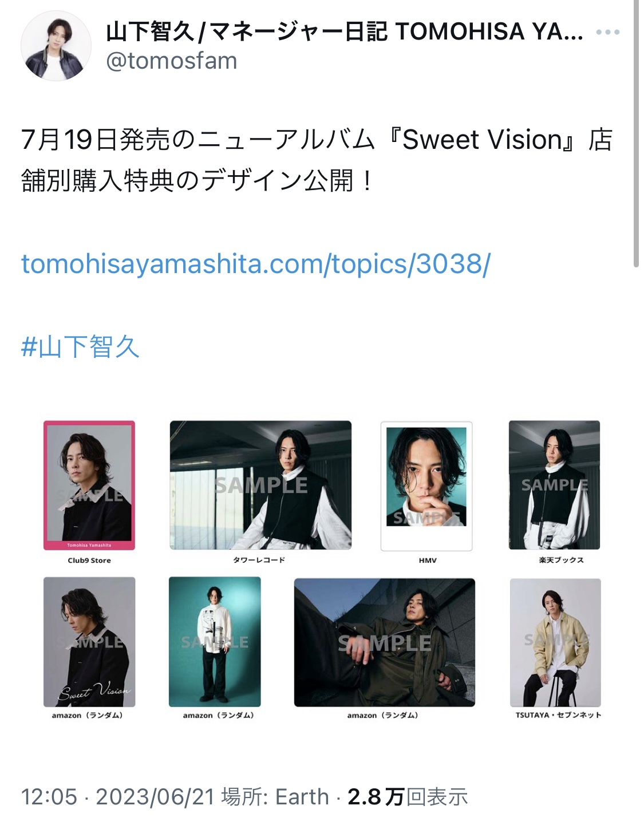Open the three-dot more options menu

607,32
